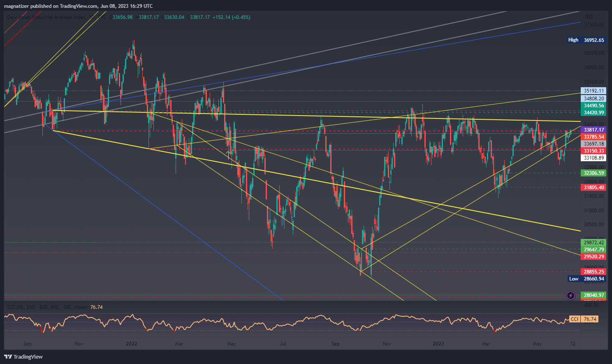Select the green 32306.59 price label
612x364 pixels.
593,173
